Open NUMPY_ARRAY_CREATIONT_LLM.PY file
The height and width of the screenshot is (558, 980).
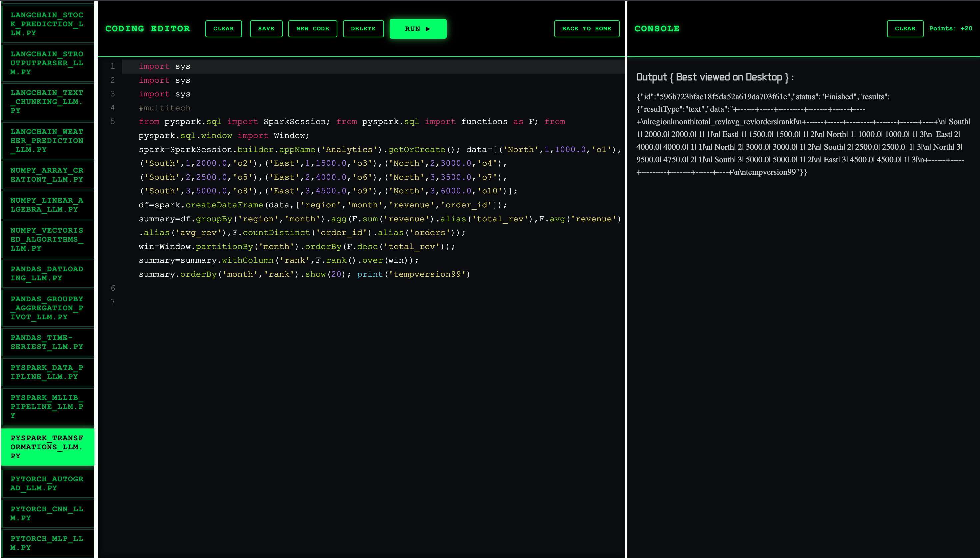point(48,175)
